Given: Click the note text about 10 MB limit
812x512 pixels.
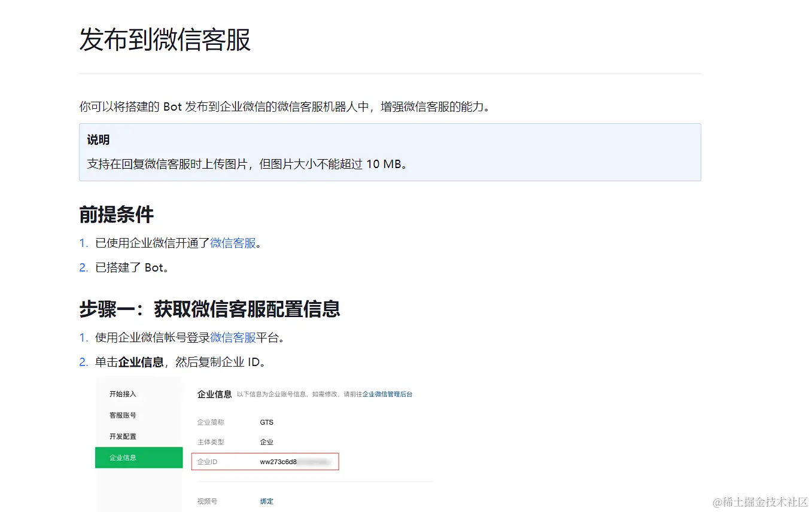Looking at the screenshot, I should point(248,163).
